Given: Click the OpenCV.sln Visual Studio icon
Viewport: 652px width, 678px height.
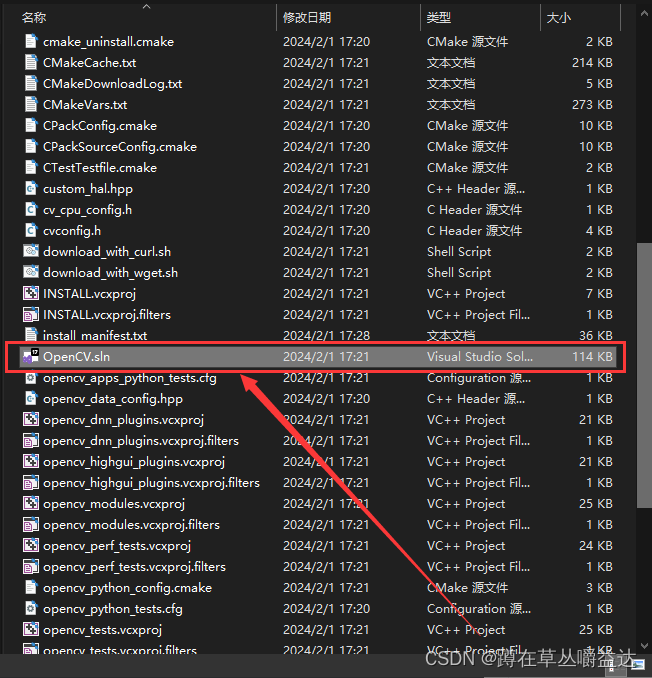Looking at the screenshot, I should (x=31, y=356).
